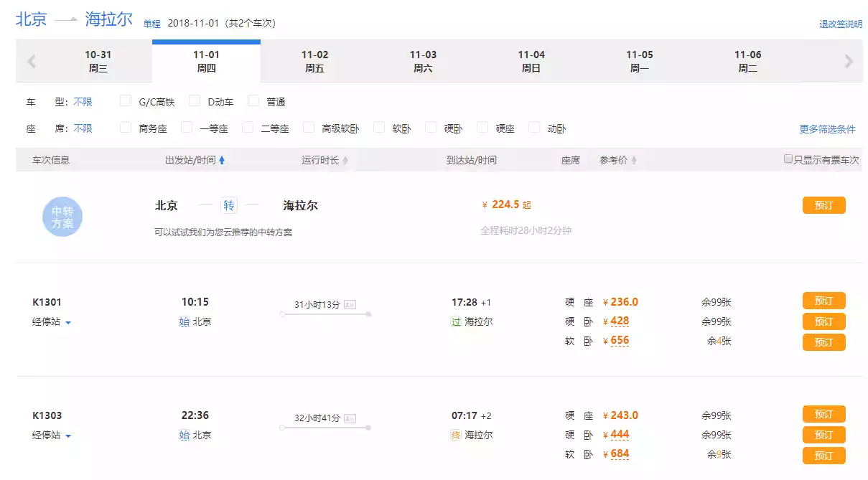Click the ID card icon beside 31小时13分
Viewport: 868px width, 480px height.
[350, 305]
